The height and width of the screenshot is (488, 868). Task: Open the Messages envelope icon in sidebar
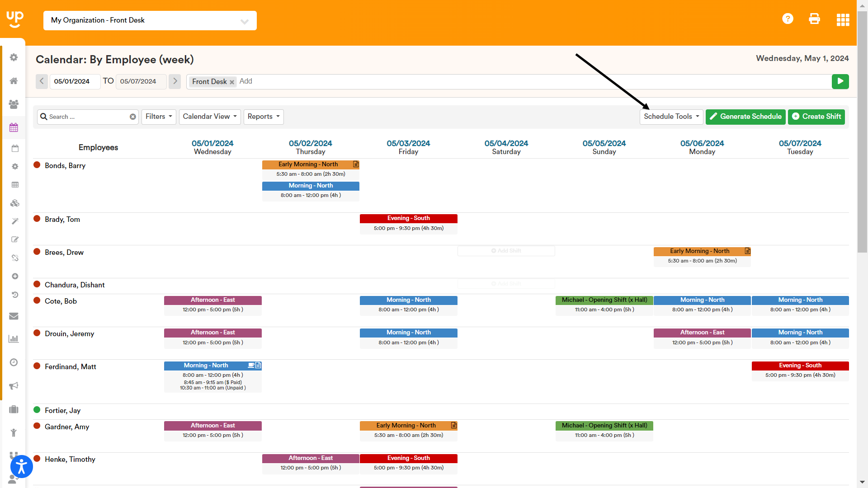pos(13,316)
